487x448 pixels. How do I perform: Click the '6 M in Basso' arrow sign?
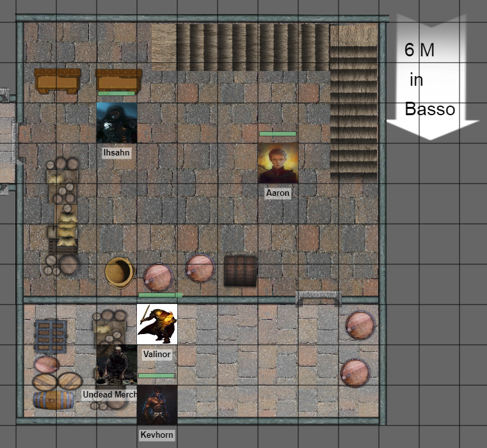[x=432, y=77]
